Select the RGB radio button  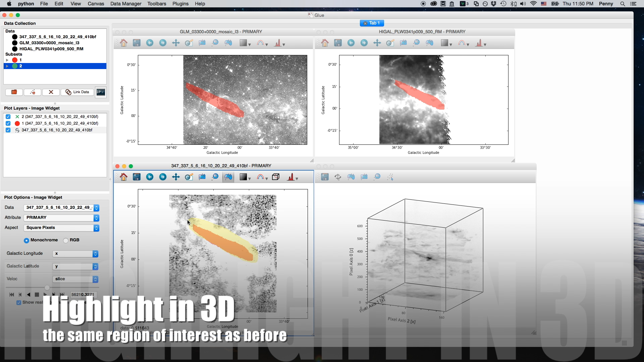coord(66,240)
